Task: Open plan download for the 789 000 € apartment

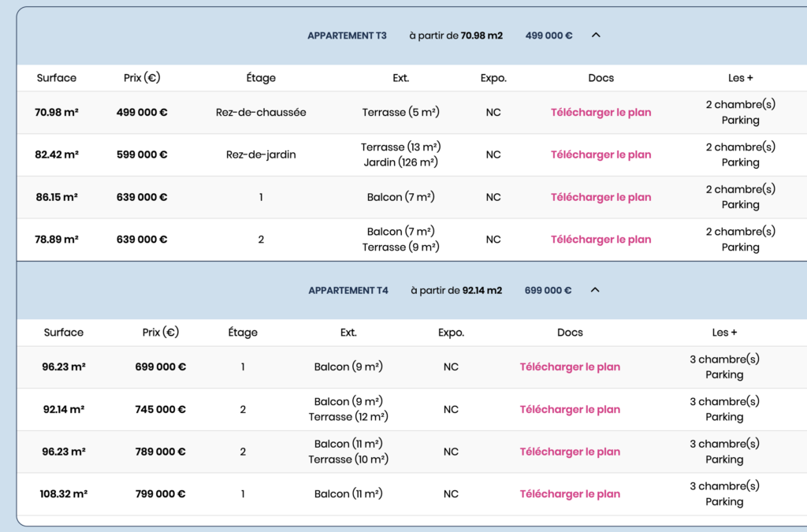Action: click(570, 452)
